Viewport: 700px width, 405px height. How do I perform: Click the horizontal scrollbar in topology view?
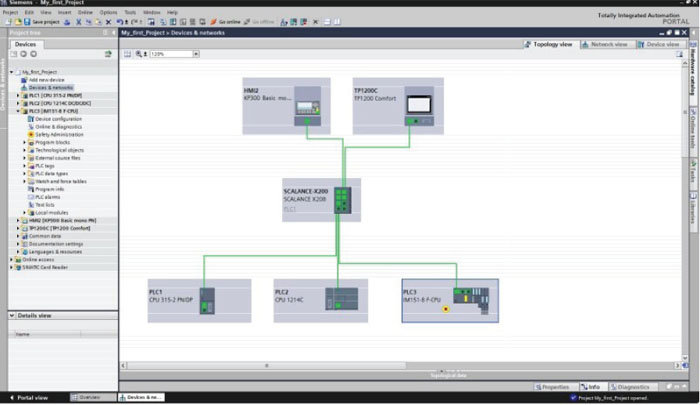click(267, 365)
